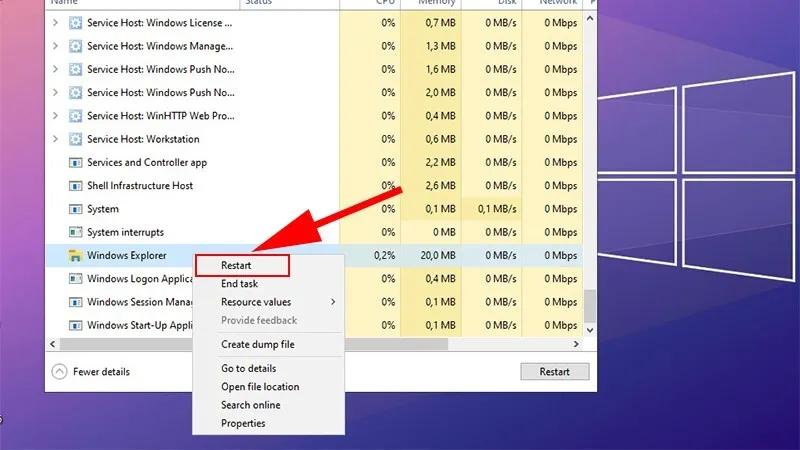Click the System interrupts icon
This screenshot has width=800, height=450.
(76, 232)
